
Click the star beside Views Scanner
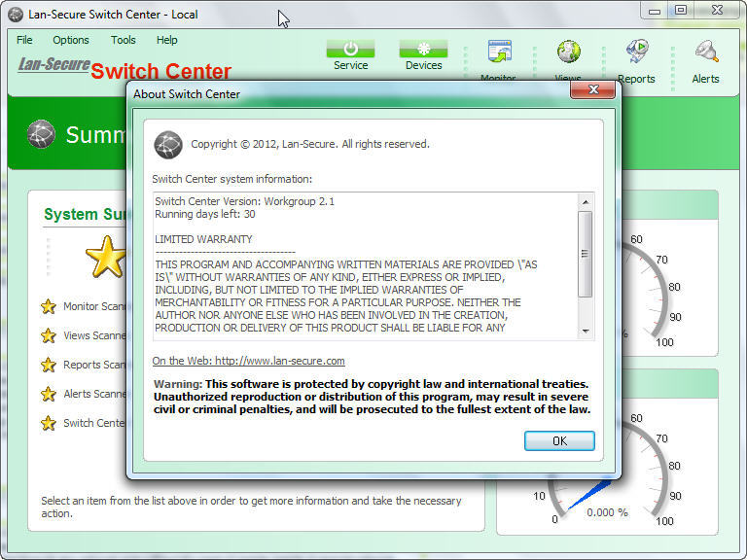pos(48,335)
